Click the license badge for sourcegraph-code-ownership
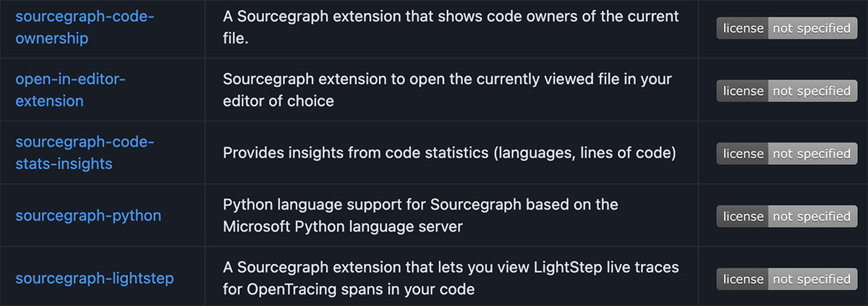This screenshot has width=868, height=306. pyautogui.click(x=787, y=28)
